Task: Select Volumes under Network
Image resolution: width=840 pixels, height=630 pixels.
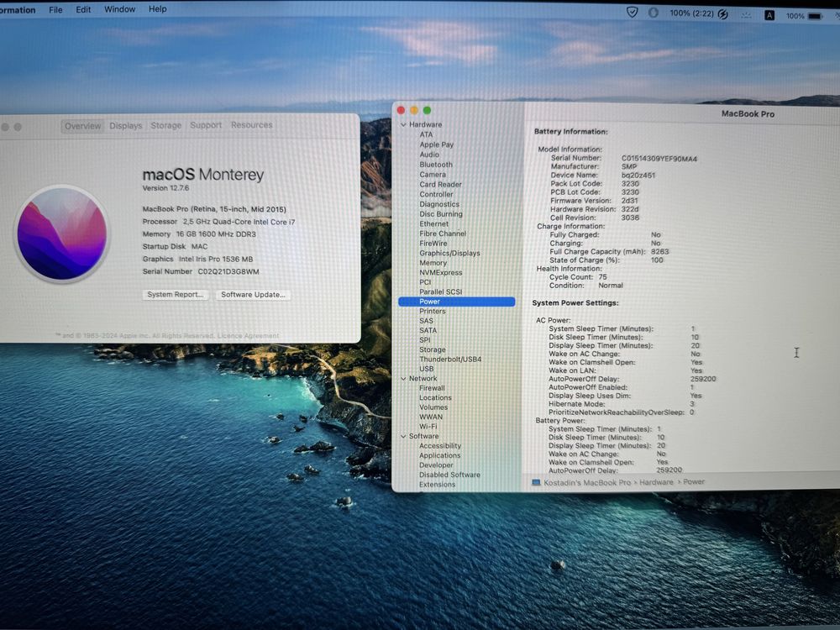Action: [433, 407]
